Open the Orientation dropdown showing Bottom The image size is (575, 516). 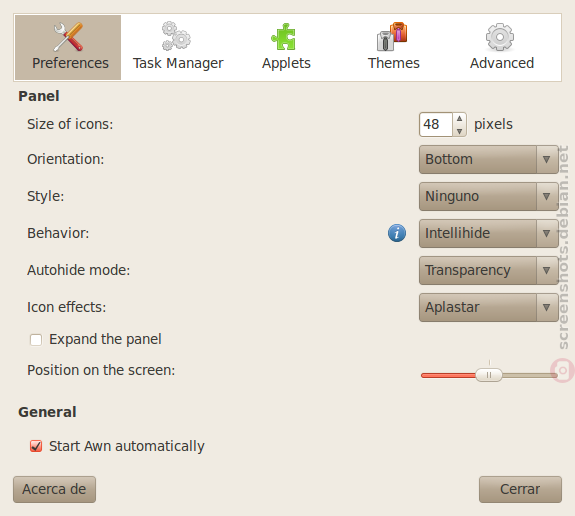pyautogui.click(x=489, y=160)
